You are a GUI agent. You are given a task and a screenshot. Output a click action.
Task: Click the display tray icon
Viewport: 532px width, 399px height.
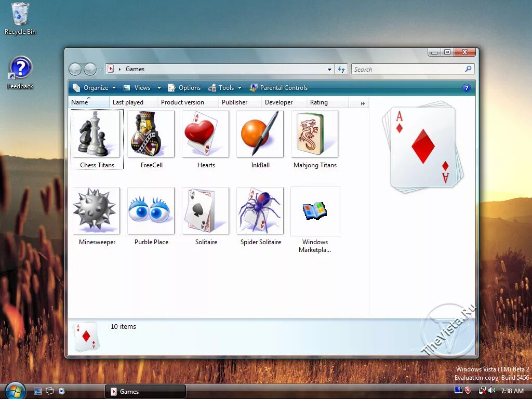coord(458,390)
